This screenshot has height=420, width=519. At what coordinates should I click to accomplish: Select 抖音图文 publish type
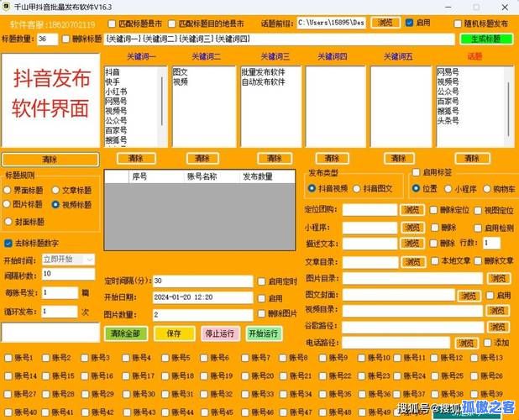pos(356,189)
